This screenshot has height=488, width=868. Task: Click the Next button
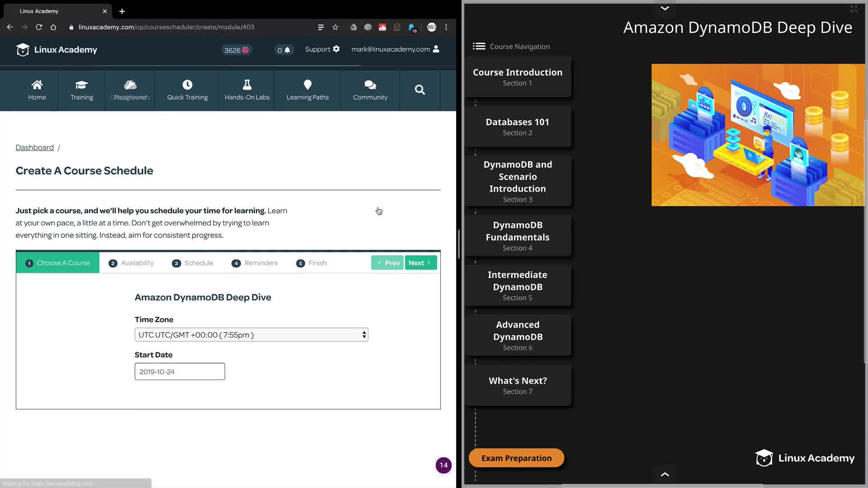point(420,263)
